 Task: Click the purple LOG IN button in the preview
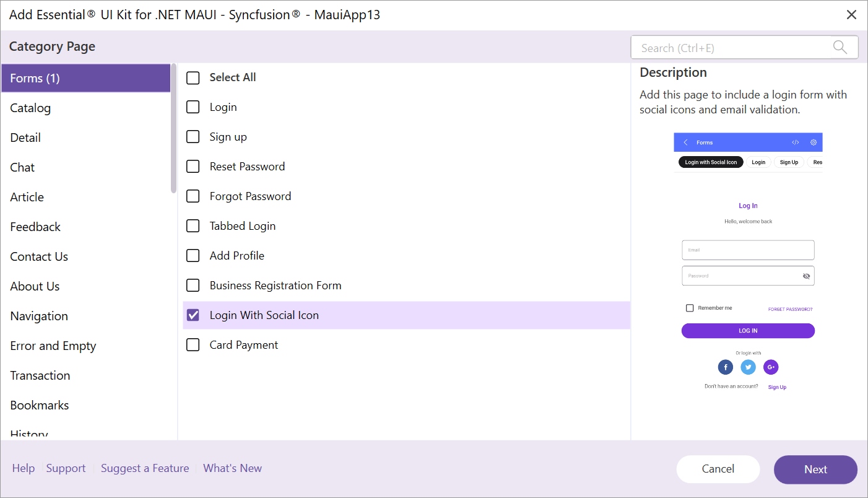click(748, 331)
